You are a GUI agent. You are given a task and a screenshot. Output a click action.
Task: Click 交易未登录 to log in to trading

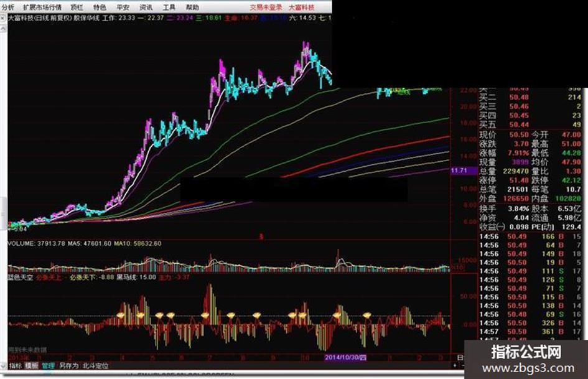pos(266,7)
